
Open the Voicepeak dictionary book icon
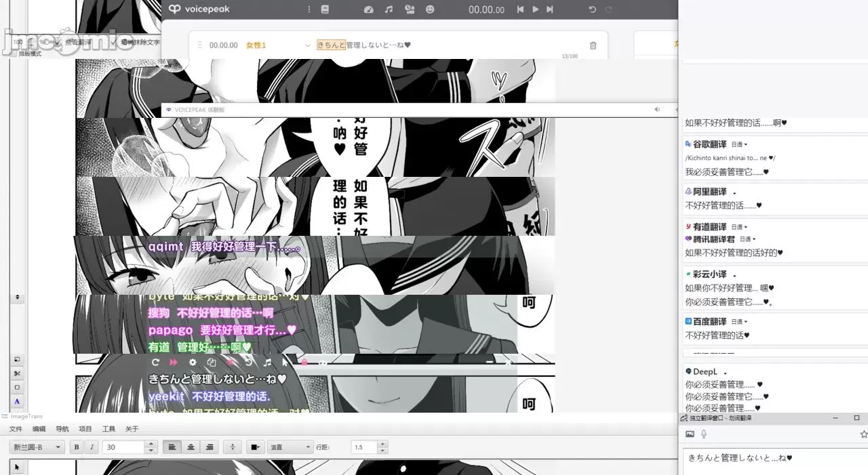[x=325, y=9]
